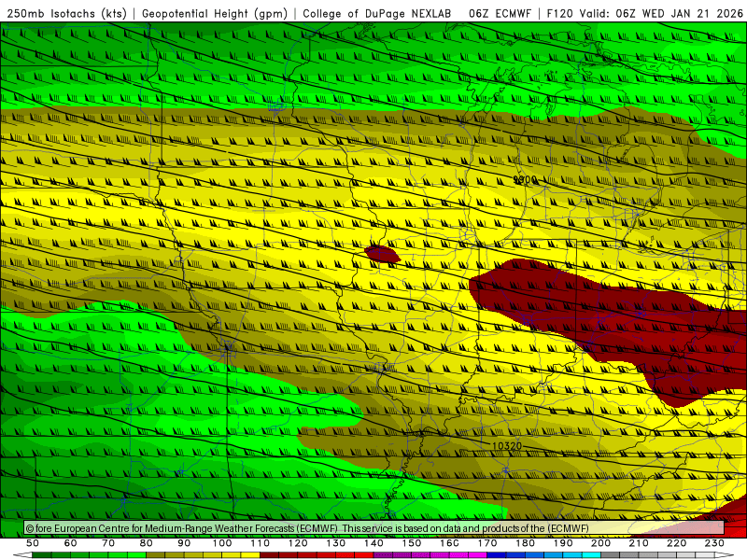
Task: Click legend value 220
Action: pos(676,543)
